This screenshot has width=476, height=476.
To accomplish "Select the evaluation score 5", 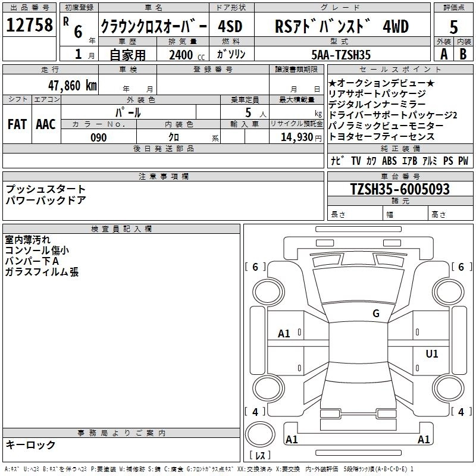I will 453,27.
